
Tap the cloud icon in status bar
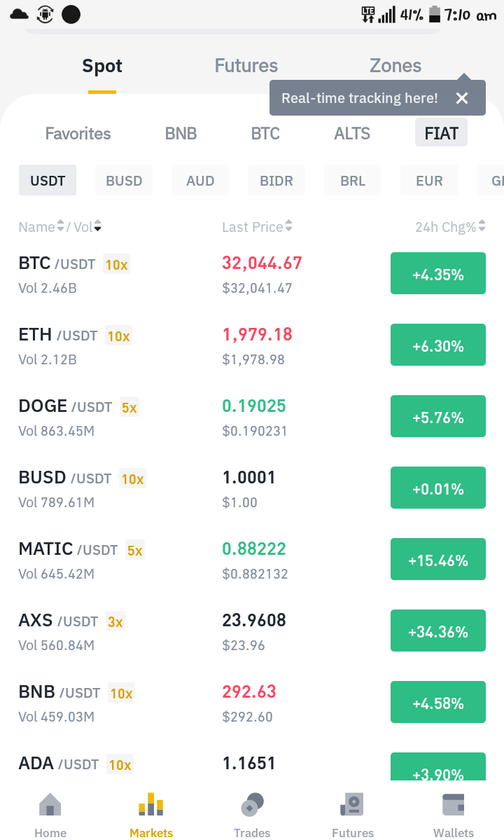tap(20, 15)
